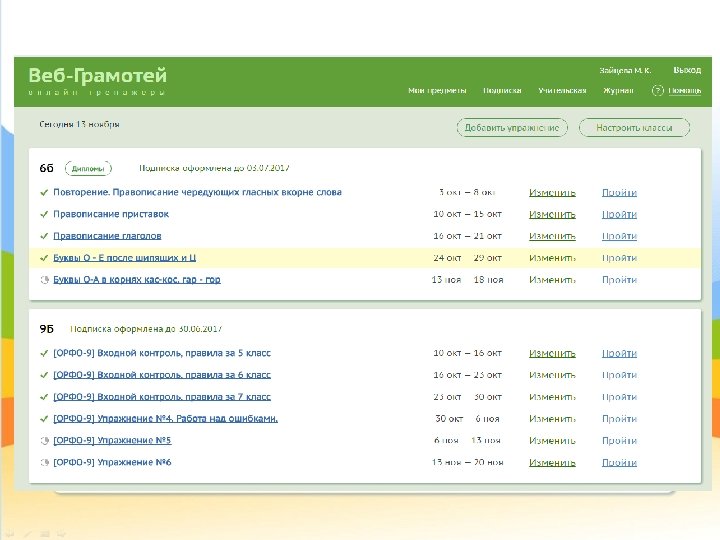Open [ОРФО-9] Упражнение №6

pyautogui.click(x=112, y=462)
